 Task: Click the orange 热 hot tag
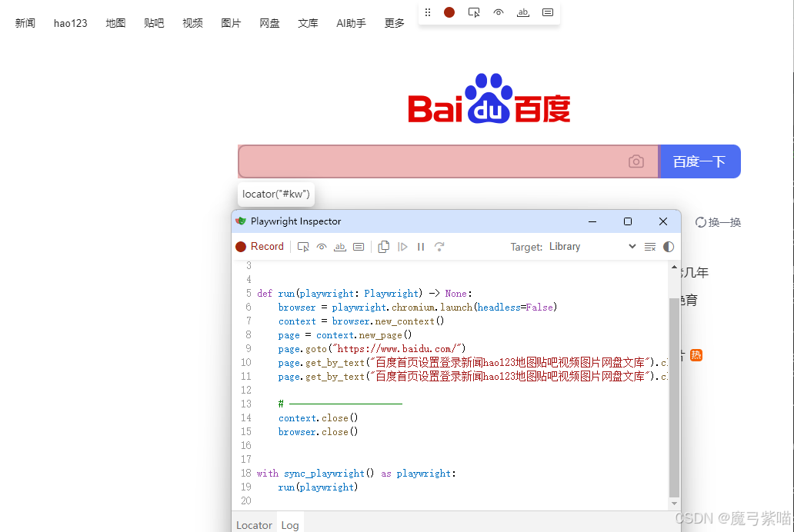point(696,355)
